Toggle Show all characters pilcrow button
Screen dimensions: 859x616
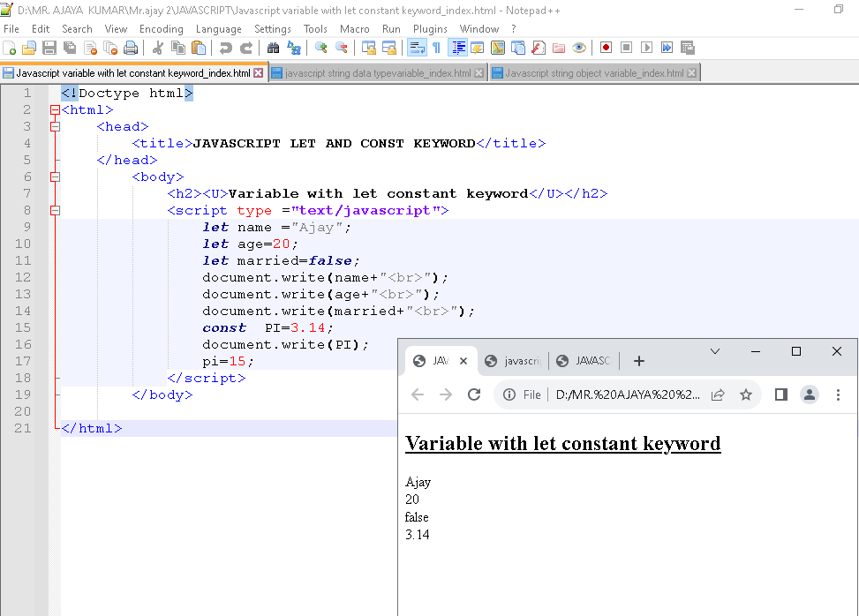click(x=436, y=48)
